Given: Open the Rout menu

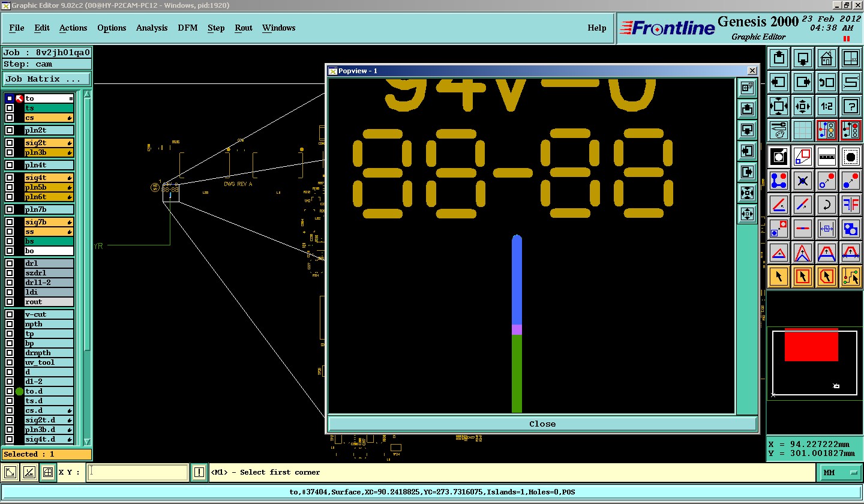Looking at the screenshot, I should 244,28.
